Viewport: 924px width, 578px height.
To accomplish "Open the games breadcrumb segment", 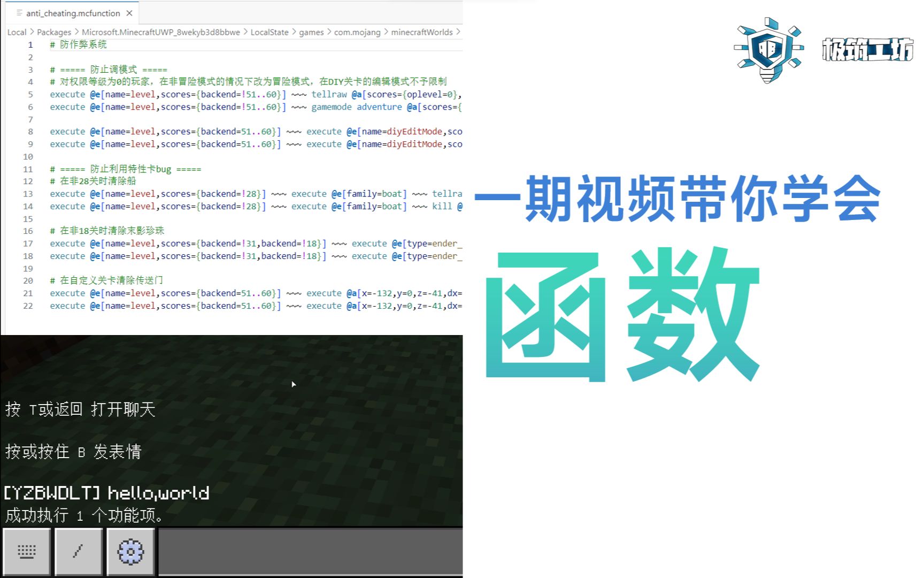I will 311,32.
